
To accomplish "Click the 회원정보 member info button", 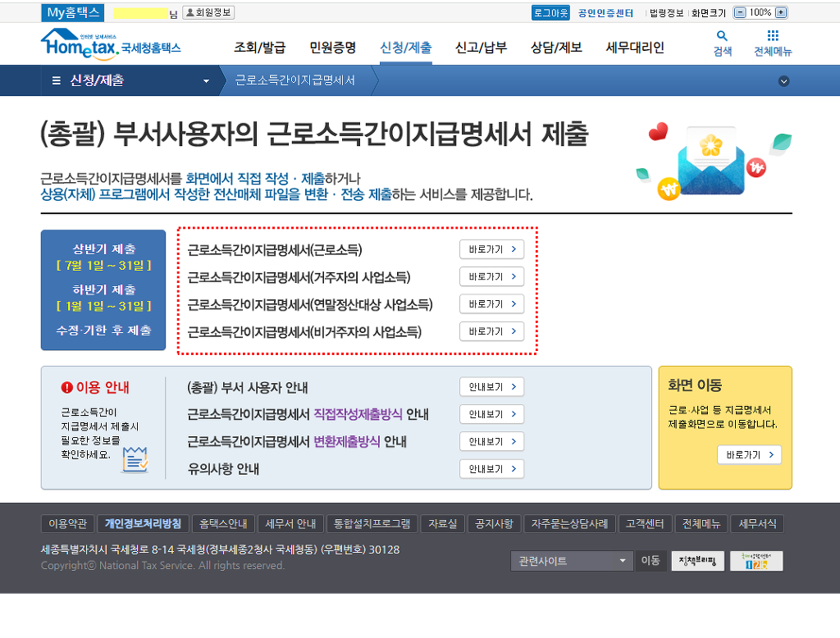I will tap(208, 13).
